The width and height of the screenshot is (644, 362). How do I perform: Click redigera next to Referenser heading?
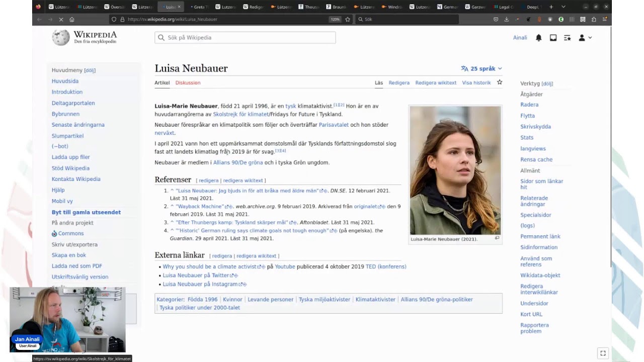[209, 180]
